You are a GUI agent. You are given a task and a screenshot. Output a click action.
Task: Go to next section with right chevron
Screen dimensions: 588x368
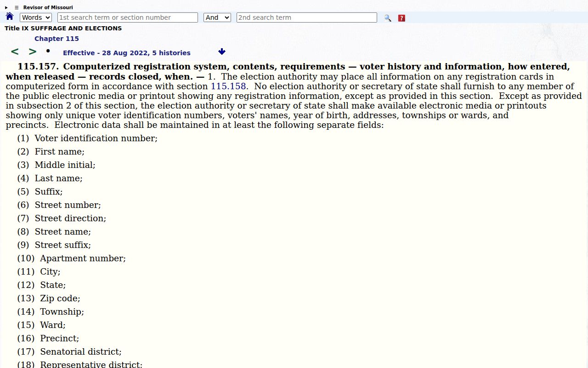pos(33,52)
